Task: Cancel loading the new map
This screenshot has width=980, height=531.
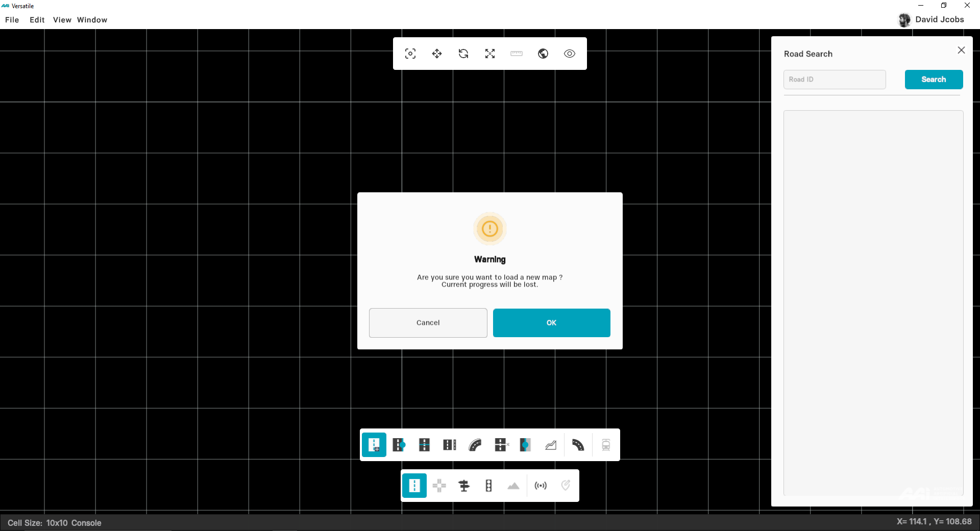Action: 428,323
